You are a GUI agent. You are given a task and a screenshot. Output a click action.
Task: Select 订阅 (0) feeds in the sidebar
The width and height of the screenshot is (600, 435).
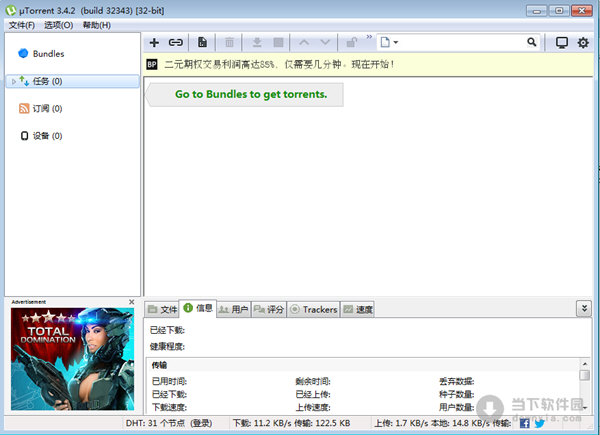click(x=41, y=109)
